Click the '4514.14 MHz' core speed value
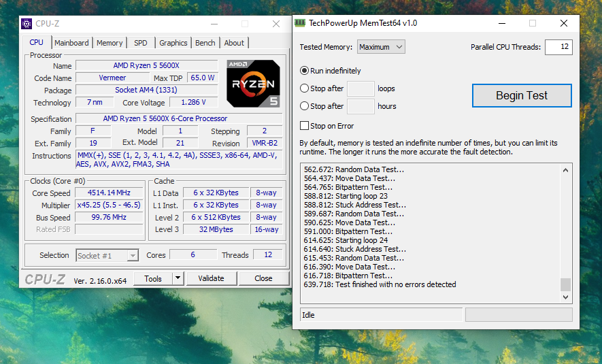This screenshot has width=602, height=364. point(109,193)
